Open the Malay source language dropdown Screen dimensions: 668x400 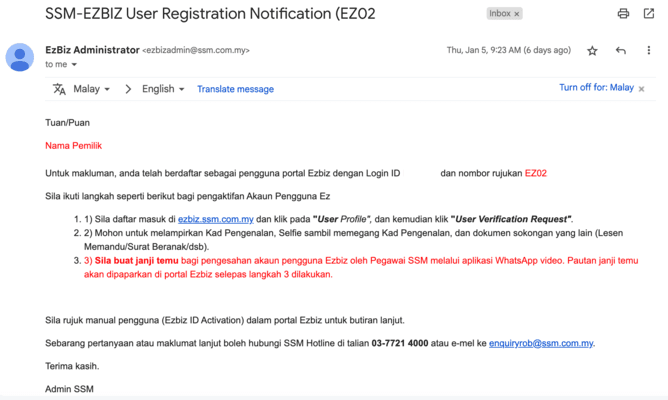point(91,89)
